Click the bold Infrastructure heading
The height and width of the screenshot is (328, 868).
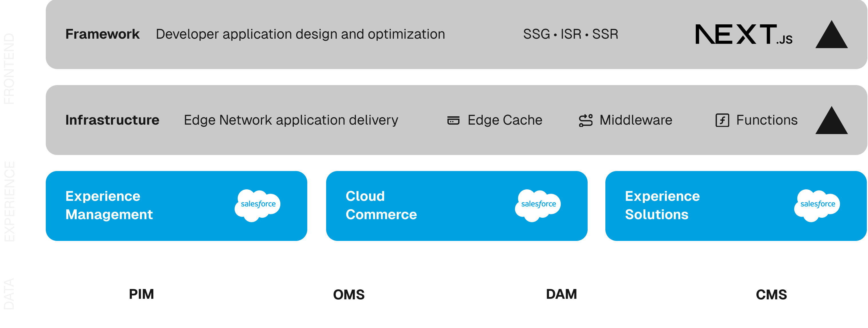point(112,120)
